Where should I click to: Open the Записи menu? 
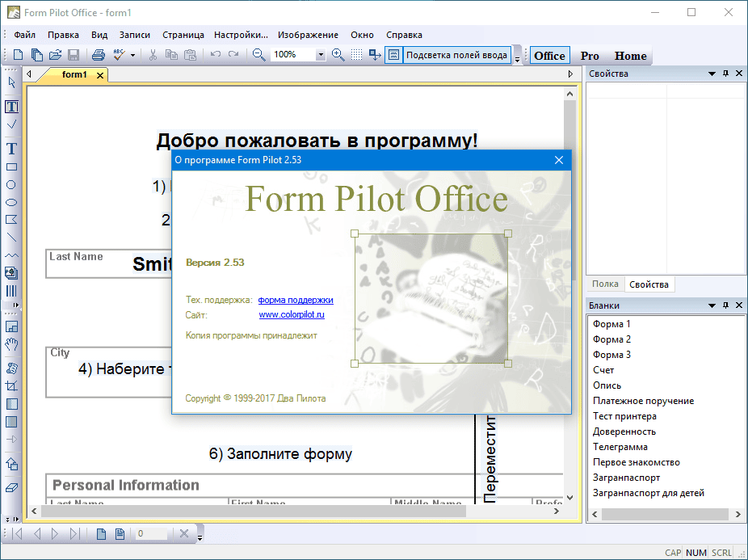(x=135, y=35)
